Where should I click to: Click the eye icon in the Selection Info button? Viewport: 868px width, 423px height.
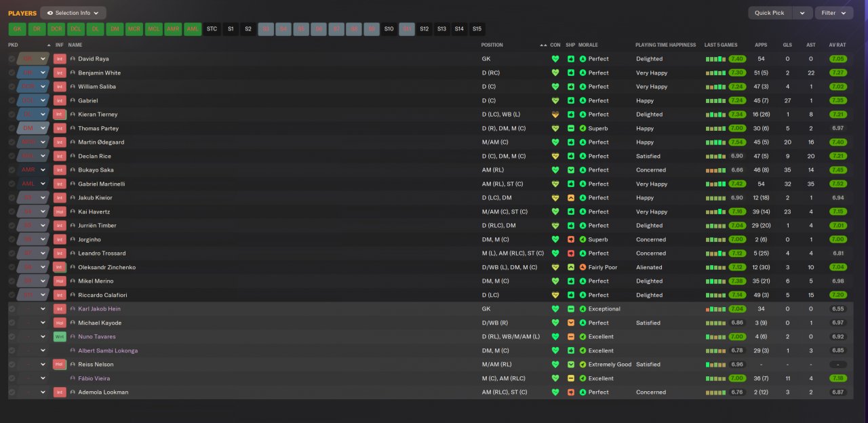pos(50,13)
